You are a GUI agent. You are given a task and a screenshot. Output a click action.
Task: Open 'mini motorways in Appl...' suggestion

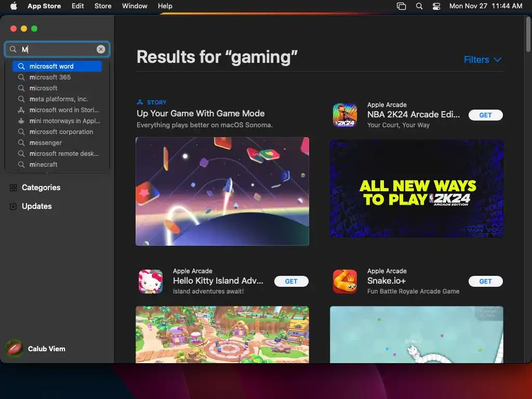point(57,121)
